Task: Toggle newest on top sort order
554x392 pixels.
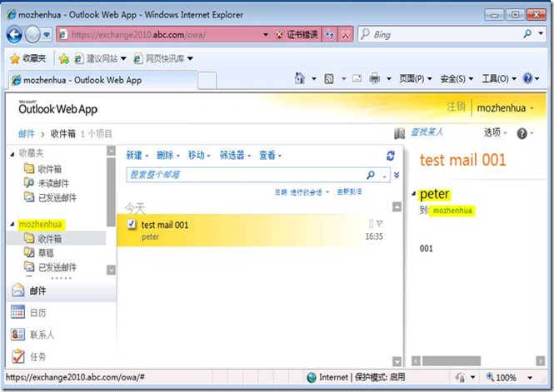Action: click(x=349, y=192)
